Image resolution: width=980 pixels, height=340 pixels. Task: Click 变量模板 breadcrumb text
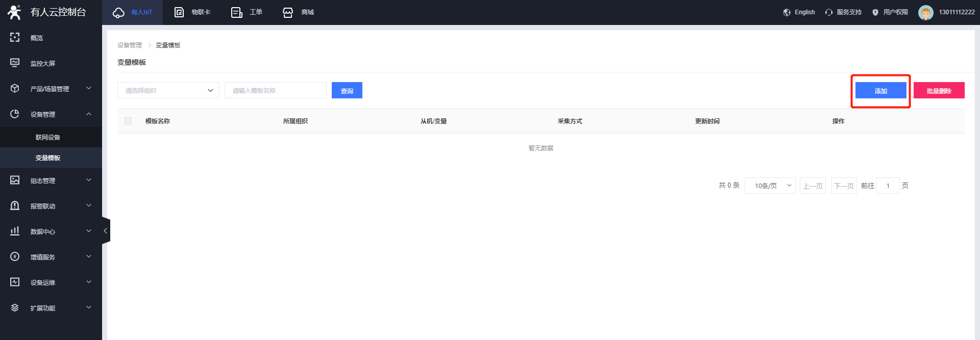pos(168,45)
